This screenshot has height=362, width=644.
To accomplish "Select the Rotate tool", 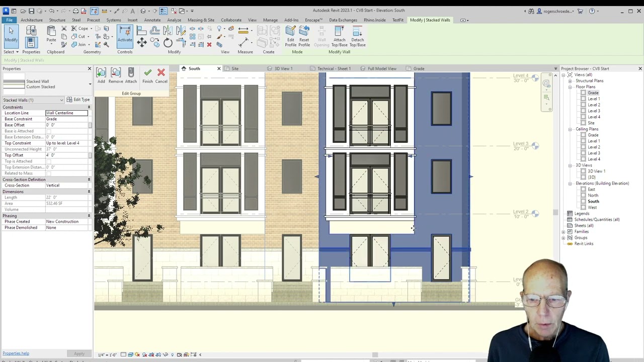I will pos(168,43).
